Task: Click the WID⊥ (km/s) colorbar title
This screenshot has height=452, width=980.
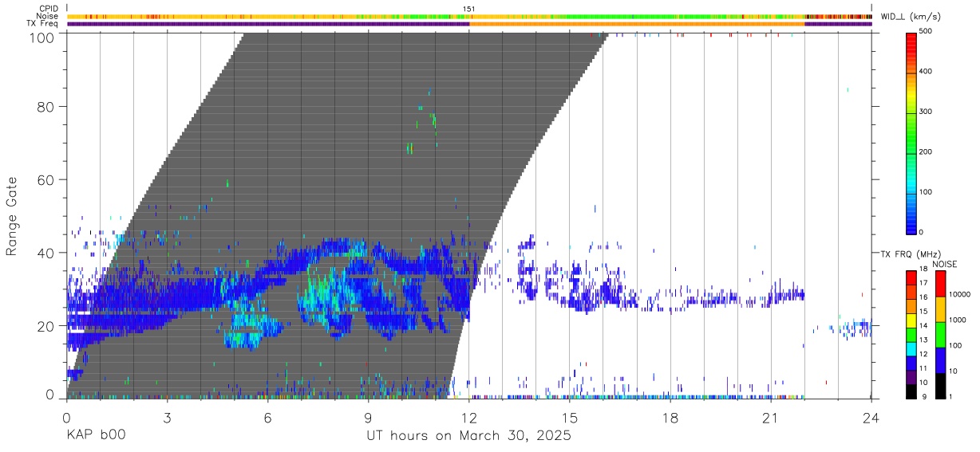Action: [910, 16]
